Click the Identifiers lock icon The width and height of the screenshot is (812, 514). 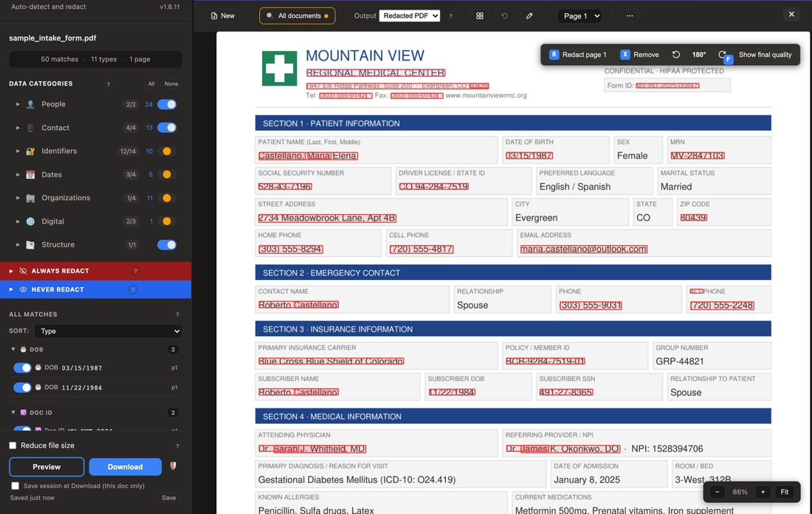click(x=30, y=151)
